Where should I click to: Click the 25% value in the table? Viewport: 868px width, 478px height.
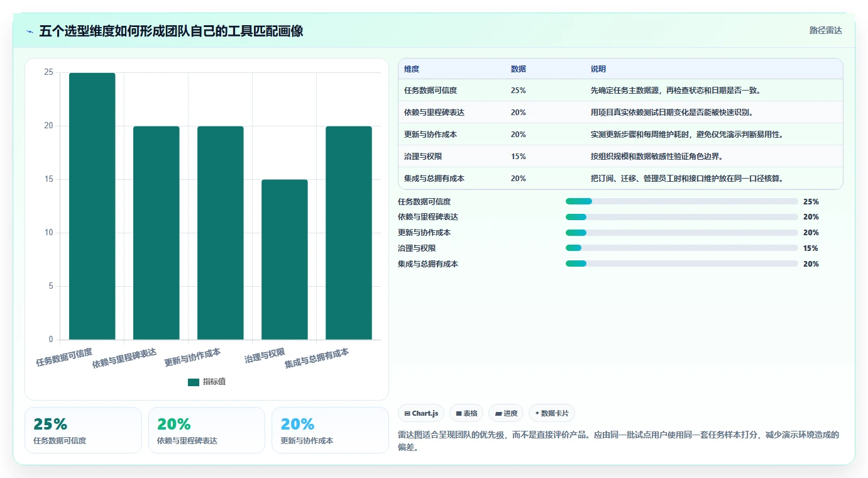pos(519,91)
